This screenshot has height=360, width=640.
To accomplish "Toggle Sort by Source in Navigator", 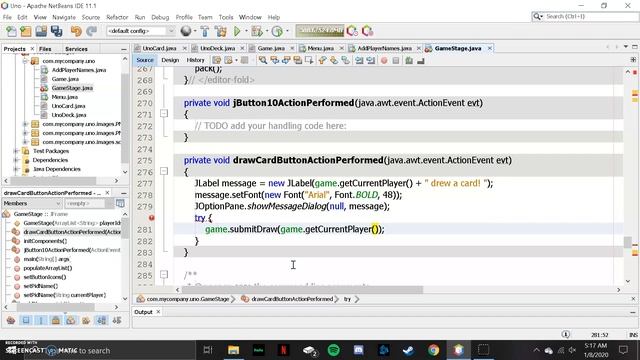I will click(x=117, y=320).
